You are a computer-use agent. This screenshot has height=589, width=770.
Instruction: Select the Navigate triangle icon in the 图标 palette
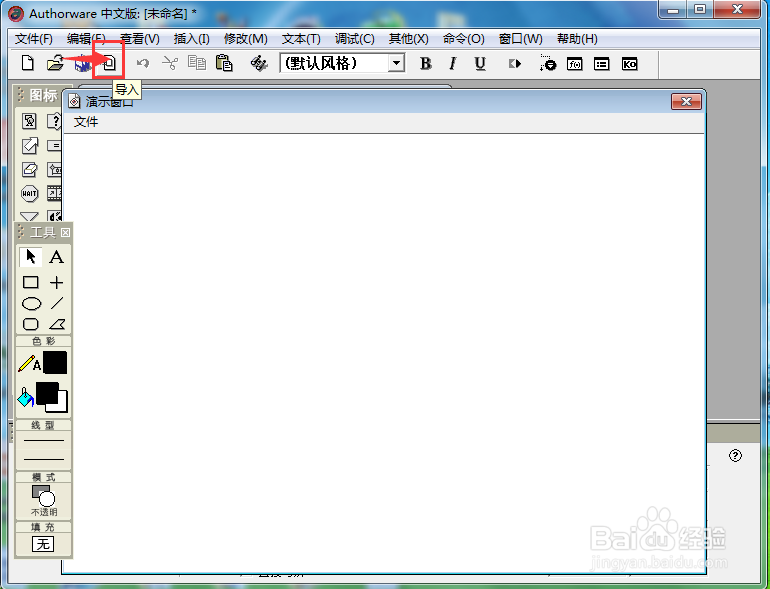pos(29,217)
